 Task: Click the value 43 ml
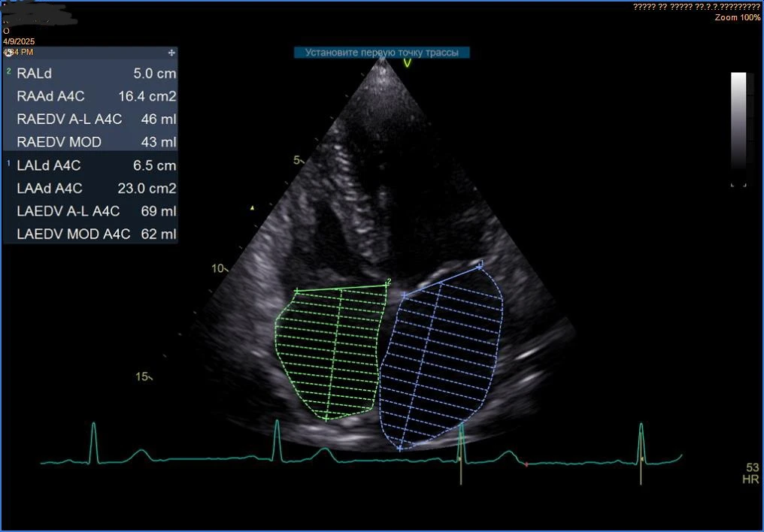pyautogui.click(x=159, y=142)
